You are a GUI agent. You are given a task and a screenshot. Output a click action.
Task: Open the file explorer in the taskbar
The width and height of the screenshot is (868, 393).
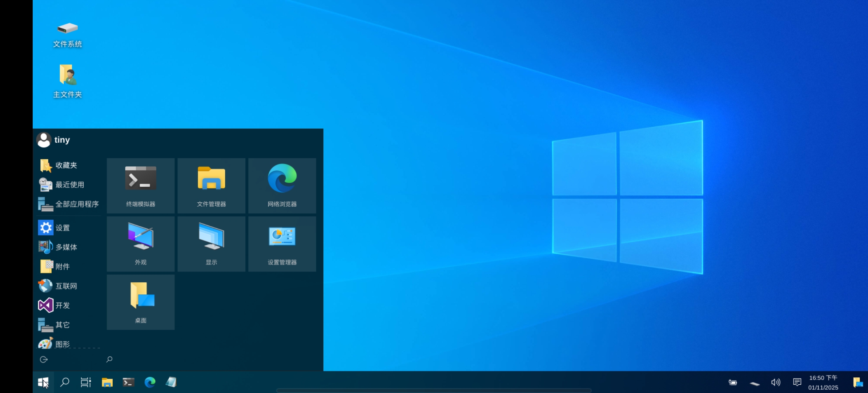[107, 382]
